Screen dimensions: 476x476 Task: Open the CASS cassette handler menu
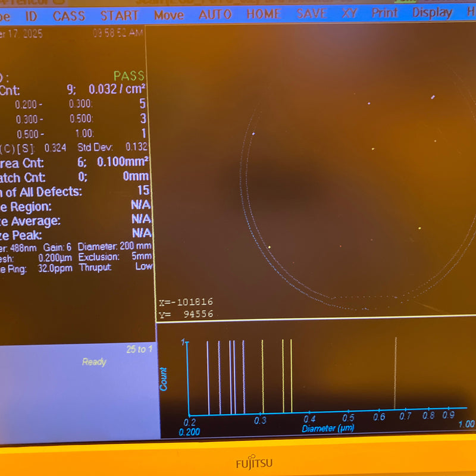[68, 16]
